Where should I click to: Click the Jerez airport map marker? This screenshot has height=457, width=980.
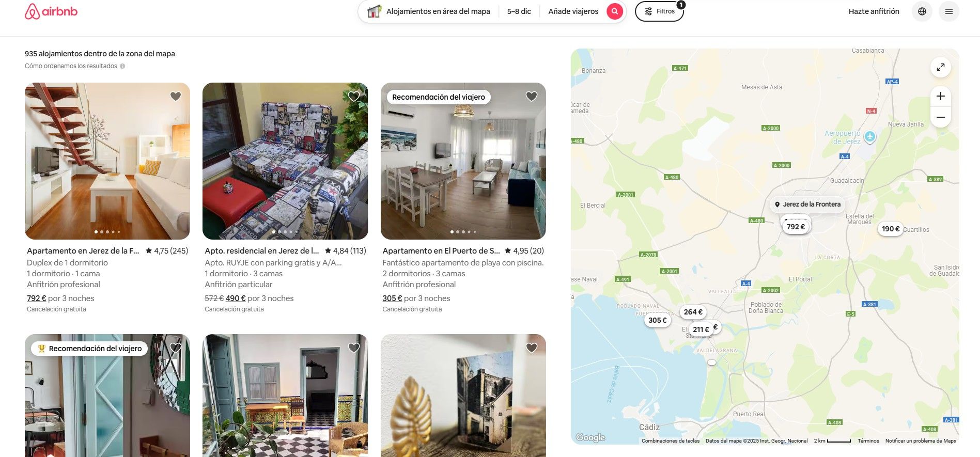[x=870, y=137]
